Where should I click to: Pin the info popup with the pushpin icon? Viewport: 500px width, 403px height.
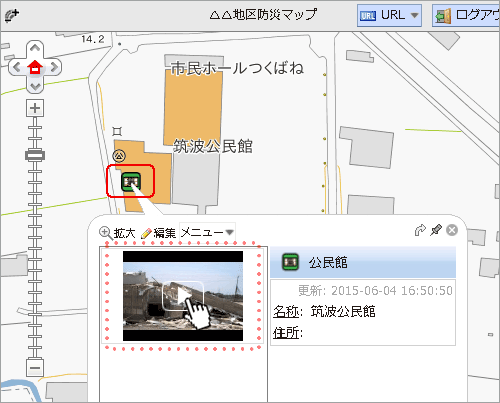(436, 230)
